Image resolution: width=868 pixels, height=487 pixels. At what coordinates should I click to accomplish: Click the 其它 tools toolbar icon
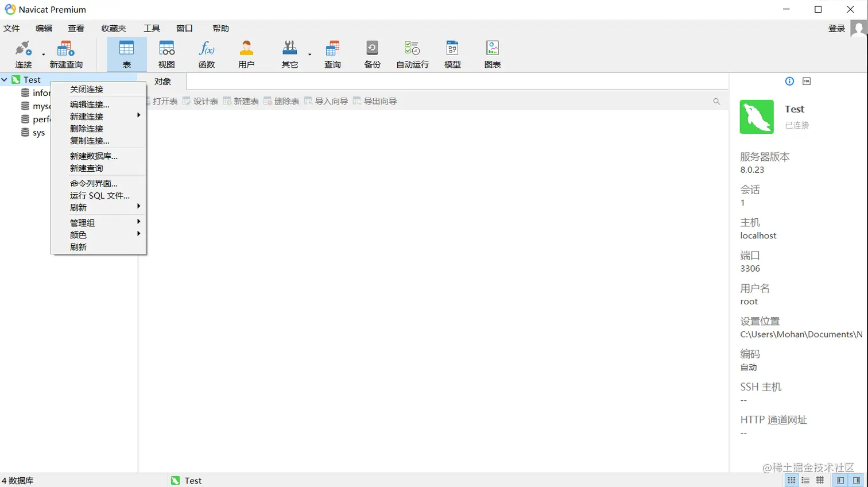[x=290, y=55]
